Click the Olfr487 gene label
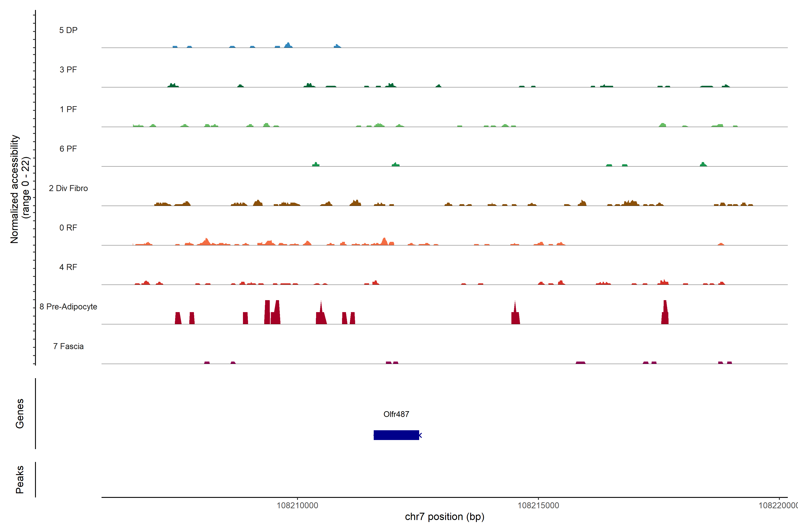The image size is (798, 532). (x=396, y=414)
